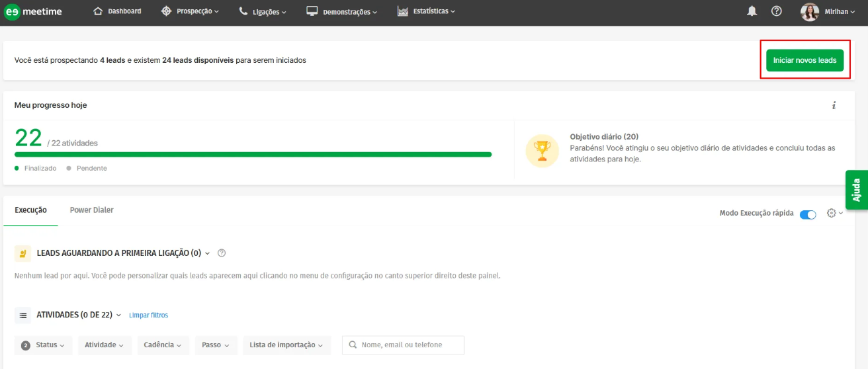The image size is (868, 369).
Task: Open the Passo filter dropdown
Action: [216, 345]
